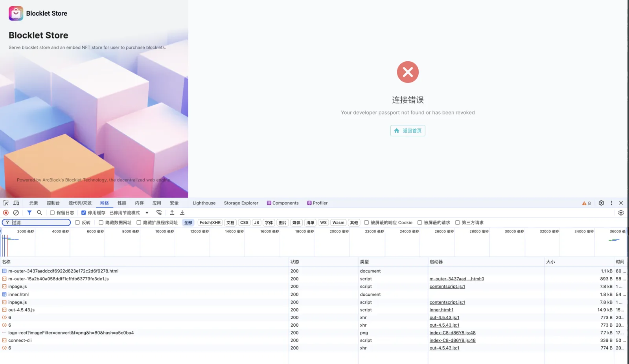
Task: Open network panel settings gear
Action: (621, 213)
